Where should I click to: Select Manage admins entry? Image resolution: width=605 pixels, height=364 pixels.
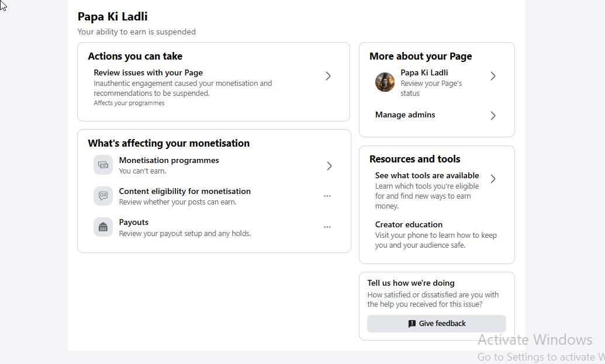[x=437, y=115]
